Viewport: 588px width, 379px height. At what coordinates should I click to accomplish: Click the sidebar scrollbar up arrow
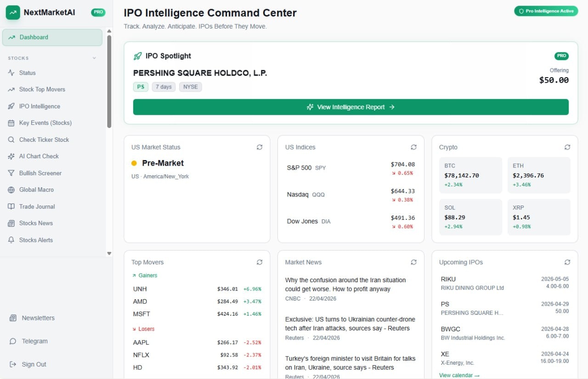tap(109, 31)
